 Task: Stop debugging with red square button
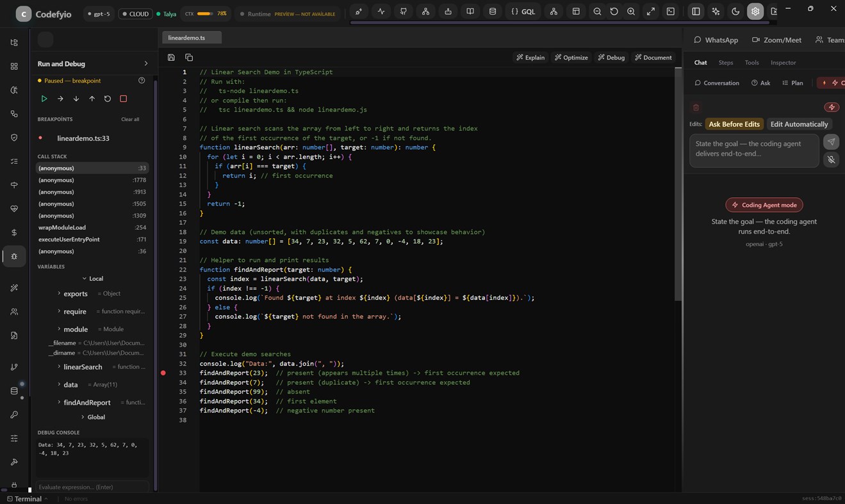point(124,99)
